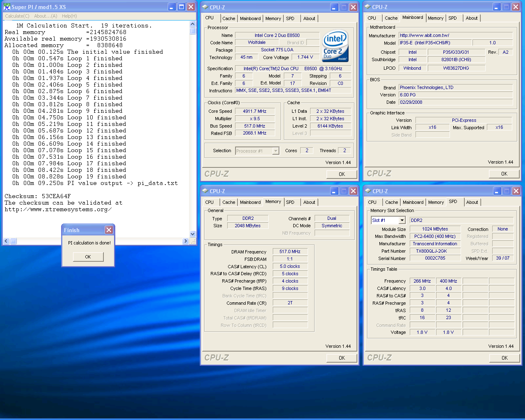525x420 pixels.
Task: Click the Super PI scroll left arrow
Action: pos(6,241)
